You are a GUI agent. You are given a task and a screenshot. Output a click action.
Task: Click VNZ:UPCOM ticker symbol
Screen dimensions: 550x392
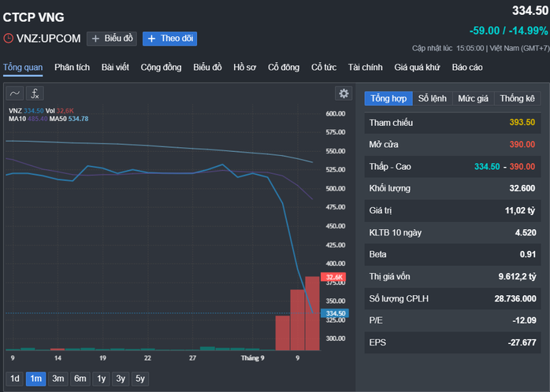click(48, 39)
